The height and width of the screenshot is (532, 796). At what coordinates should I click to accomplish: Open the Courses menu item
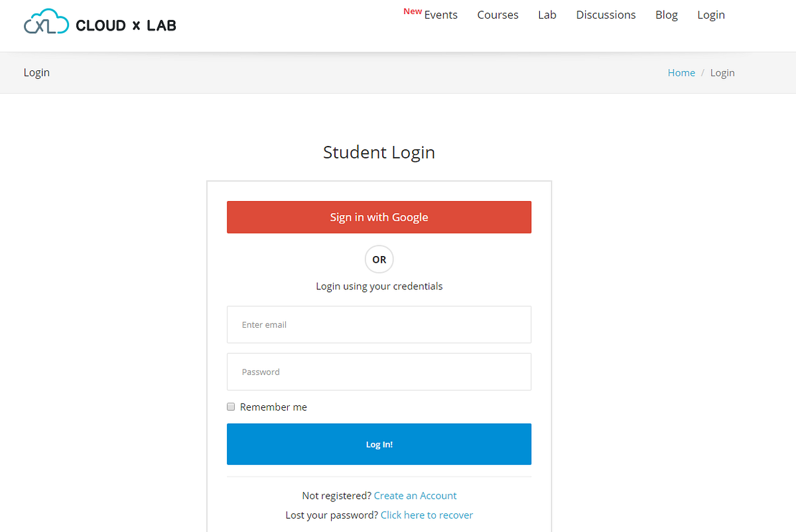coord(497,15)
